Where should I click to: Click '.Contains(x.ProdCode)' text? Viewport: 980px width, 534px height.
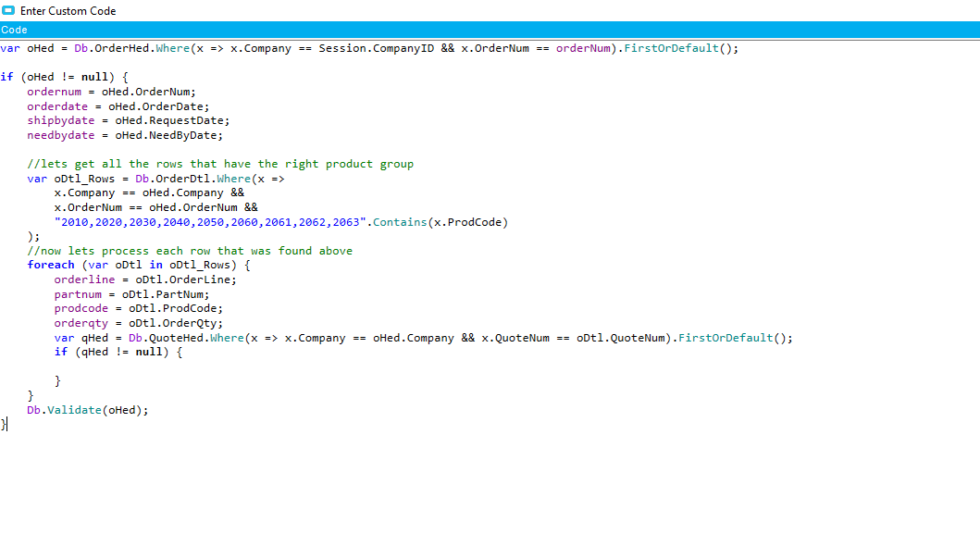coord(438,223)
